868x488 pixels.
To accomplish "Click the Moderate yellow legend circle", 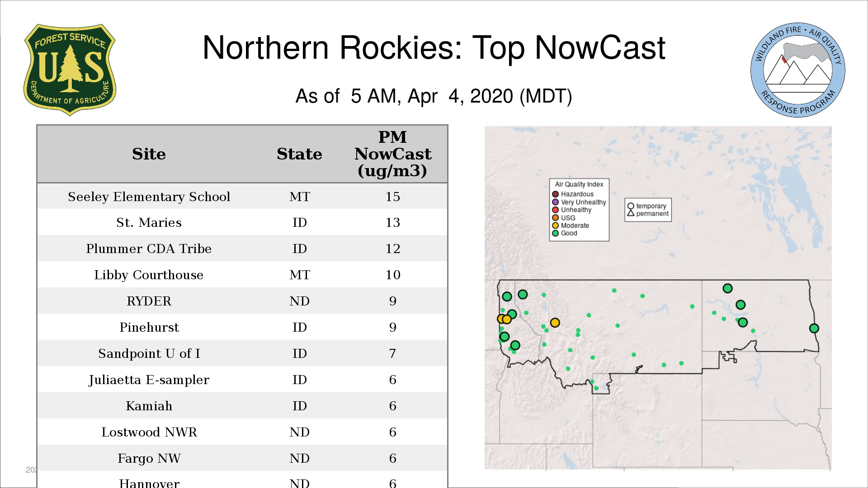I will coord(555,225).
